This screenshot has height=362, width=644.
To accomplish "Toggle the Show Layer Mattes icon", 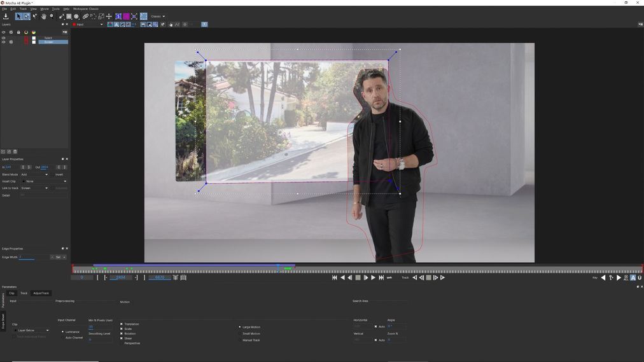I will pos(122,24).
